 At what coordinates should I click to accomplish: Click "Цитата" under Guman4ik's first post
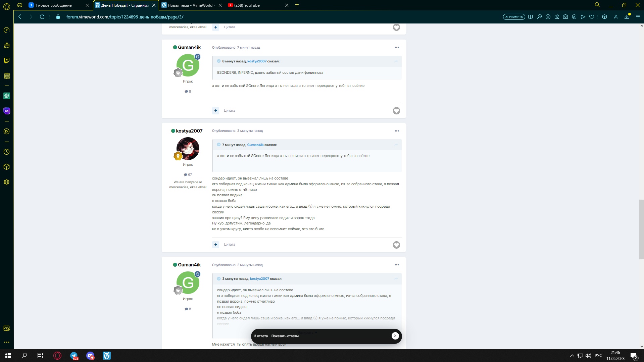pos(230,111)
